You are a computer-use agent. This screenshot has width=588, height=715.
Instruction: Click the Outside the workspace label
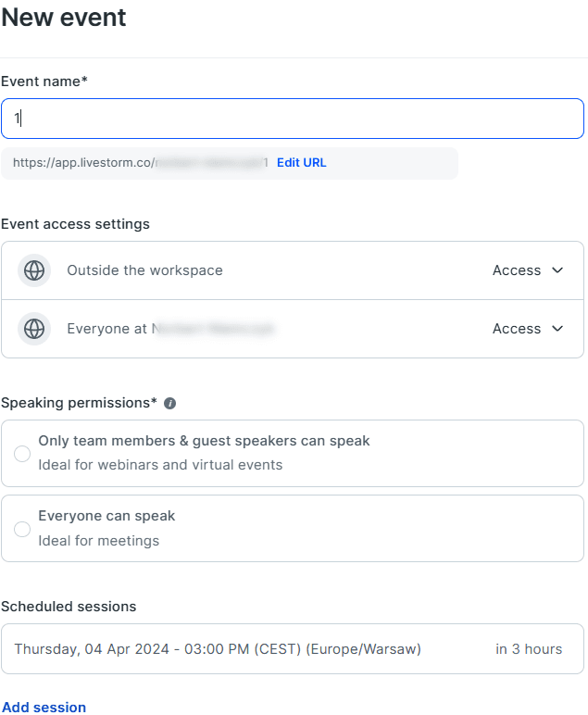click(x=144, y=270)
